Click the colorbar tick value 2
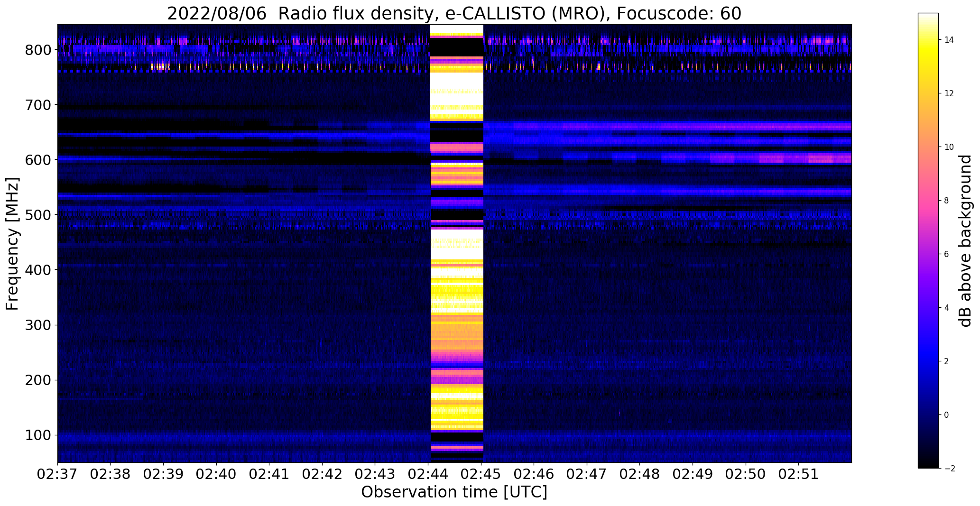The height and width of the screenshot is (506, 980). [947, 361]
